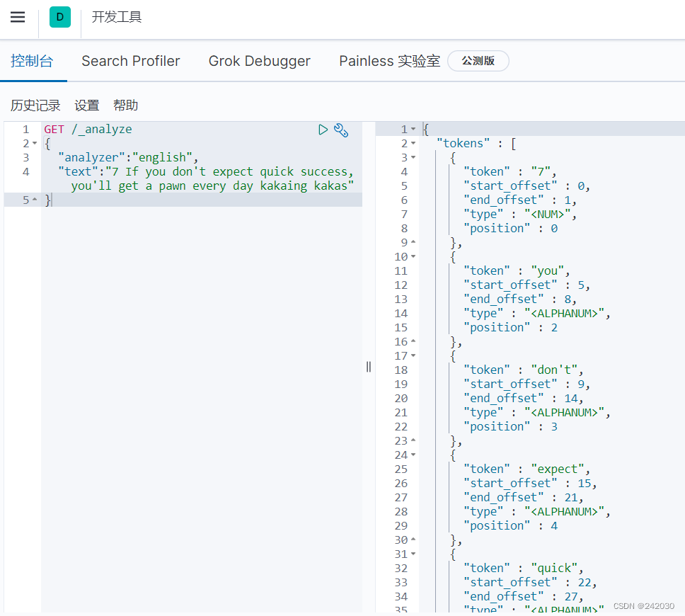Screen dimensions: 685x616
Task: Click token value "you"
Action: point(548,271)
